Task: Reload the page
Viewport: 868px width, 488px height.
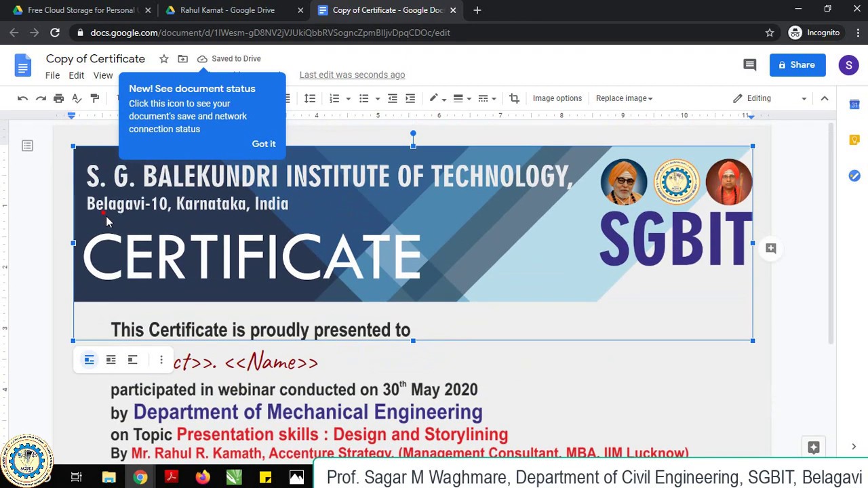Action: click(55, 33)
